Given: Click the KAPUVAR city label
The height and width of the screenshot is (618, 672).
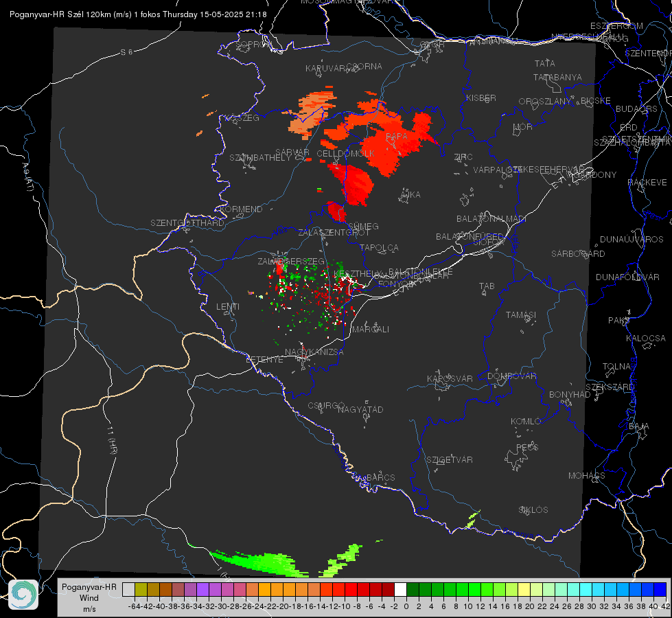Looking at the screenshot, I should [x=326, y=69].
